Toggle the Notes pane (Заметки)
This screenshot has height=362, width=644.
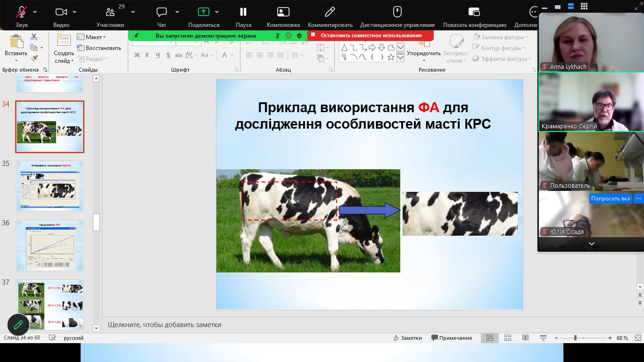click(x=408, y=338)
